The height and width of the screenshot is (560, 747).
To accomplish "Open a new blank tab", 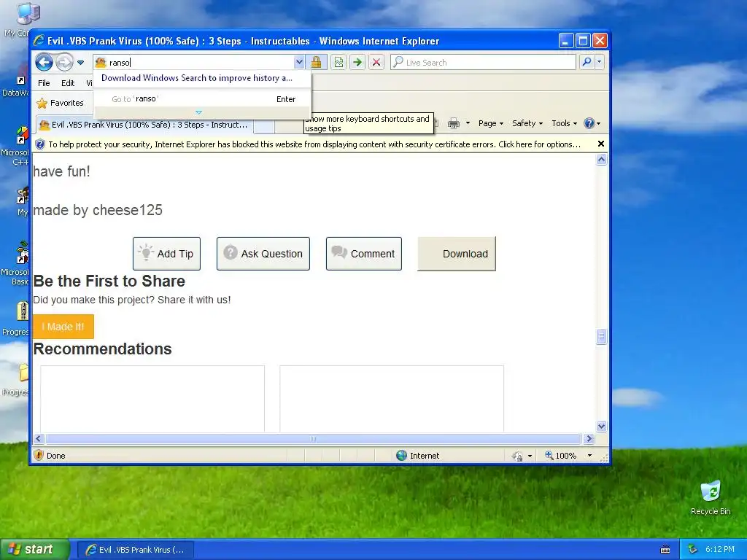I will pyautogui.click(x=264, y=125).
